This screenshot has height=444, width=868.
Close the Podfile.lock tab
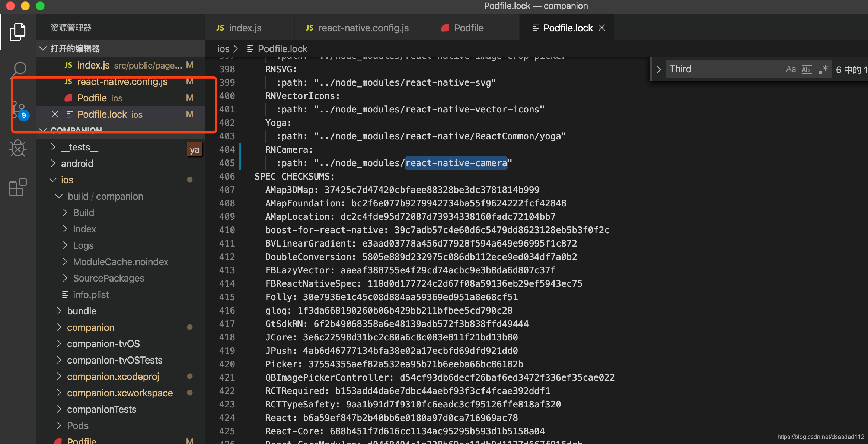tap(602, 28)
